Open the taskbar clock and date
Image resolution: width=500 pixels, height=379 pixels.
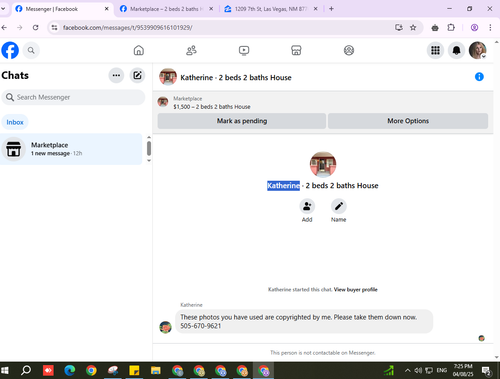[463, 370]
